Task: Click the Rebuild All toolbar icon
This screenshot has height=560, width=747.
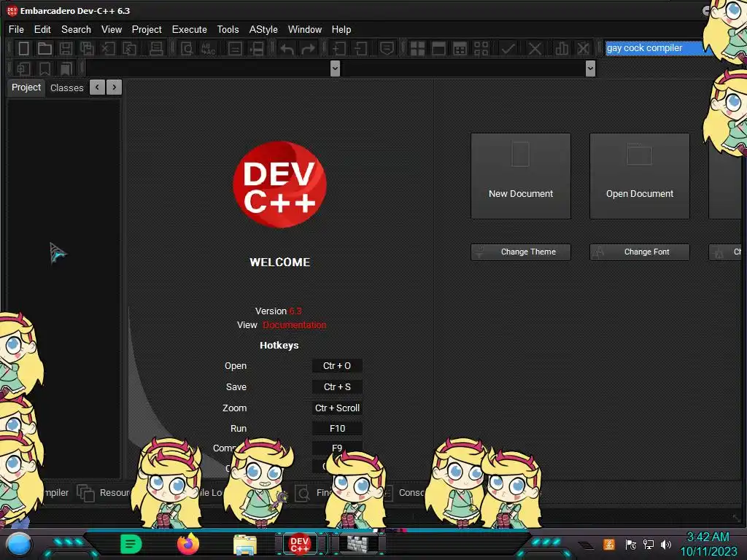Action: coord(481,49)
